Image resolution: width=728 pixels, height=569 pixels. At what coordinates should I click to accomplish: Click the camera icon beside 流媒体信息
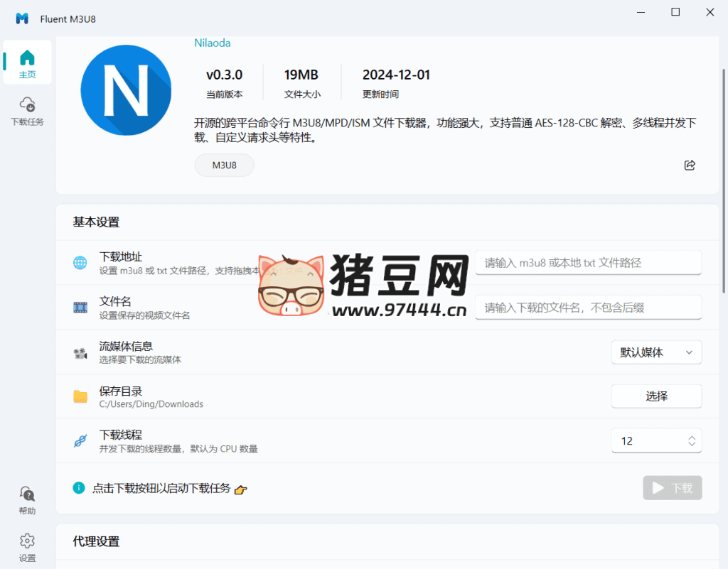pos(80,352)
